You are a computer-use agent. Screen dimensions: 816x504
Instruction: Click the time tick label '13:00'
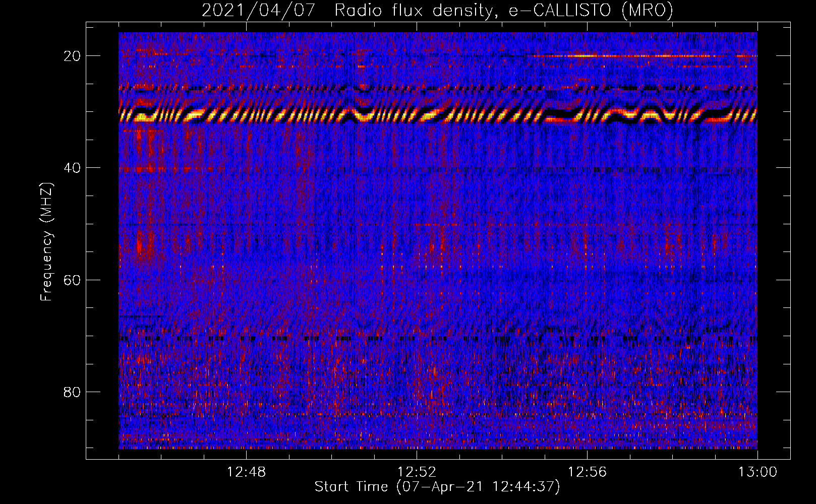tap(757, 472)
